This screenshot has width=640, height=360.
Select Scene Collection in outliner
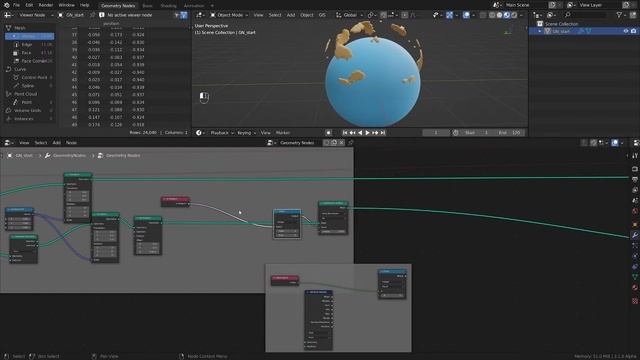click(x=561, y=24)
